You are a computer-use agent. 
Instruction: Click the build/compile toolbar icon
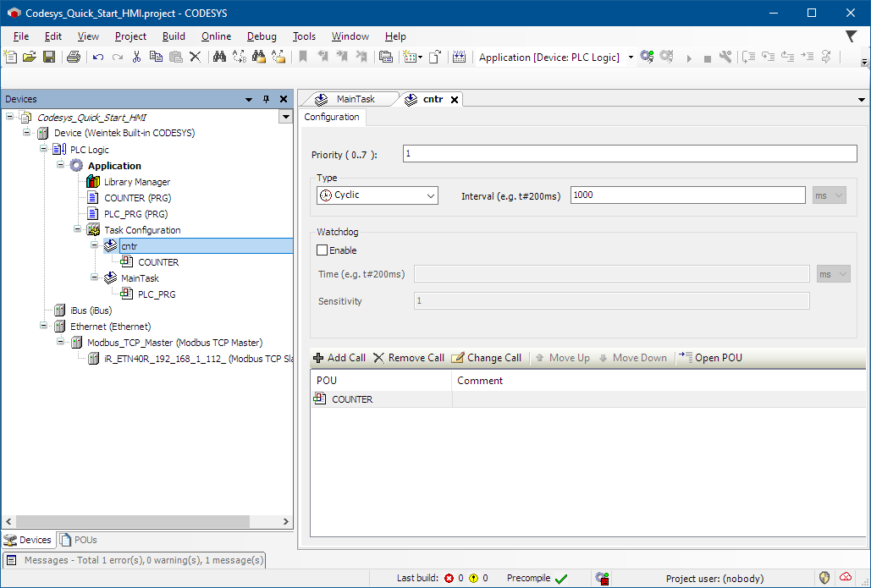click(459, 57)
